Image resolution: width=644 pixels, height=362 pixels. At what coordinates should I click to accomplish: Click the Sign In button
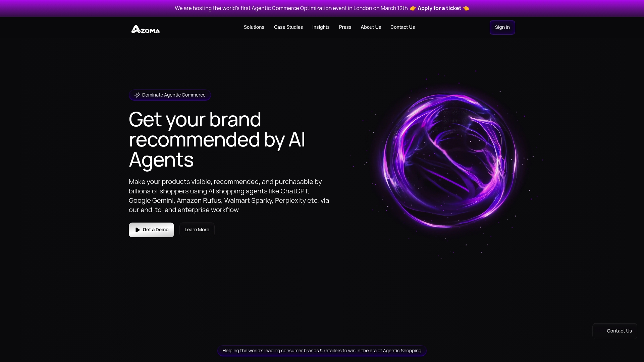pos(502,27)
